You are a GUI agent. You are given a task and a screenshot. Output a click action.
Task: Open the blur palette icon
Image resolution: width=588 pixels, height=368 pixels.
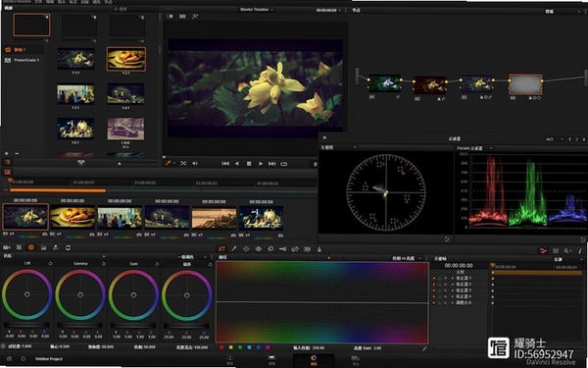coord(270,248)
